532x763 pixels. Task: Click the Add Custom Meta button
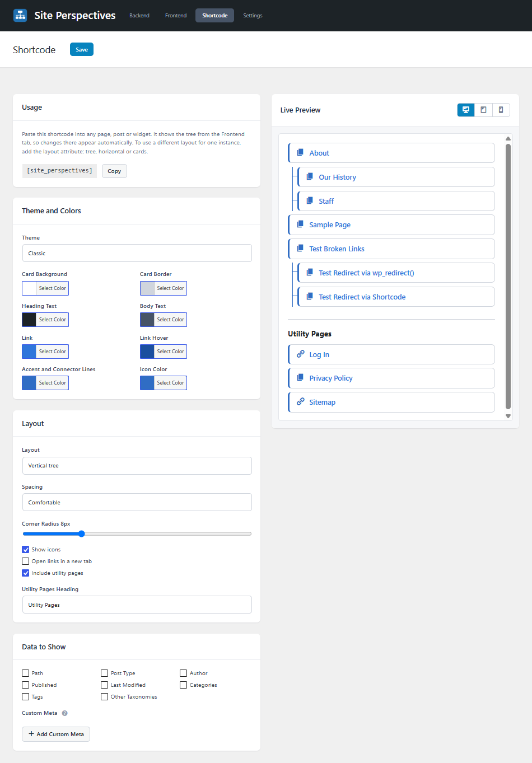coord(56,734)
